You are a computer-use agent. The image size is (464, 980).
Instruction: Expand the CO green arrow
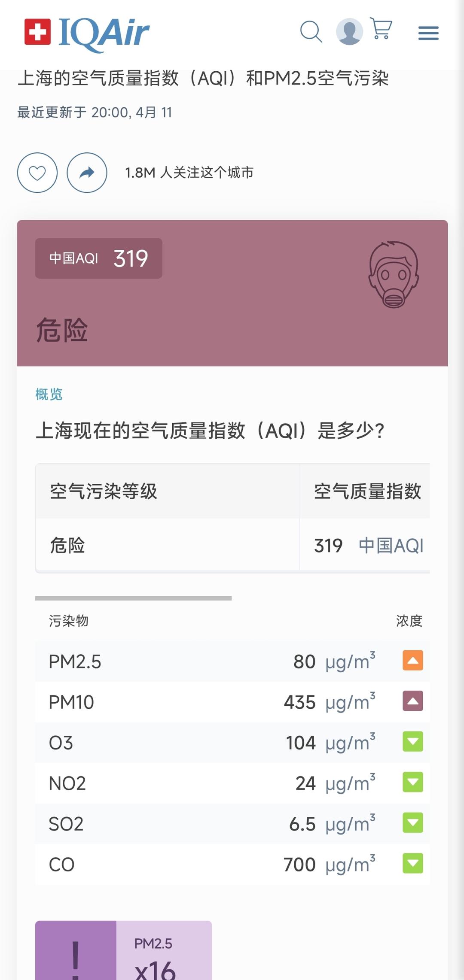[x=412, y=864]
